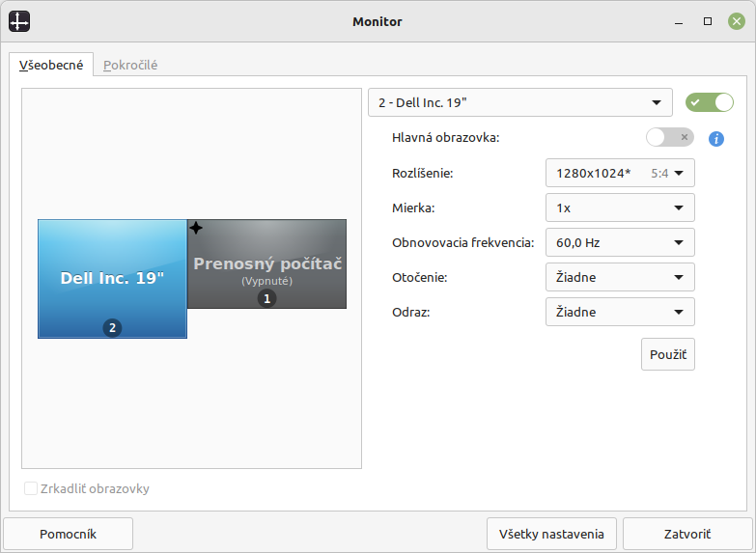
Task: Maximize the Monitor window
Action: point(708,21)
